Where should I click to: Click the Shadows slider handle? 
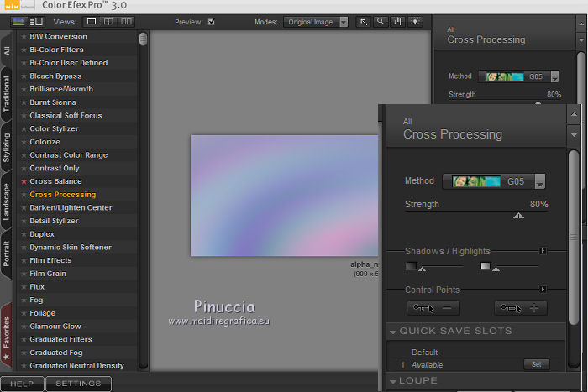pyautogui.click(x=422, y=269)
